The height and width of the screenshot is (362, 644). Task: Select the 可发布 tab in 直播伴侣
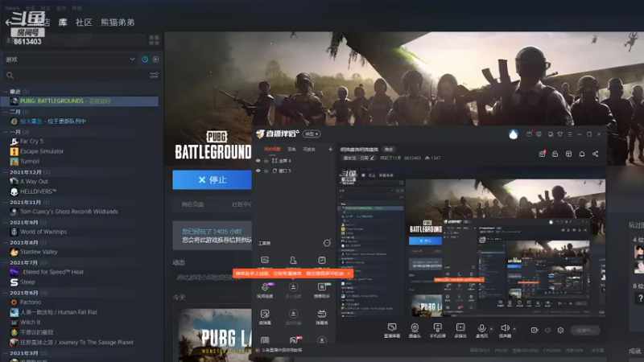tap(309, 150)
